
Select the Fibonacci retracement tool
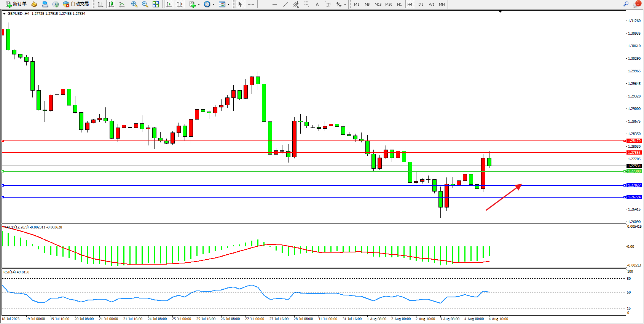click(x=306, y=4)
